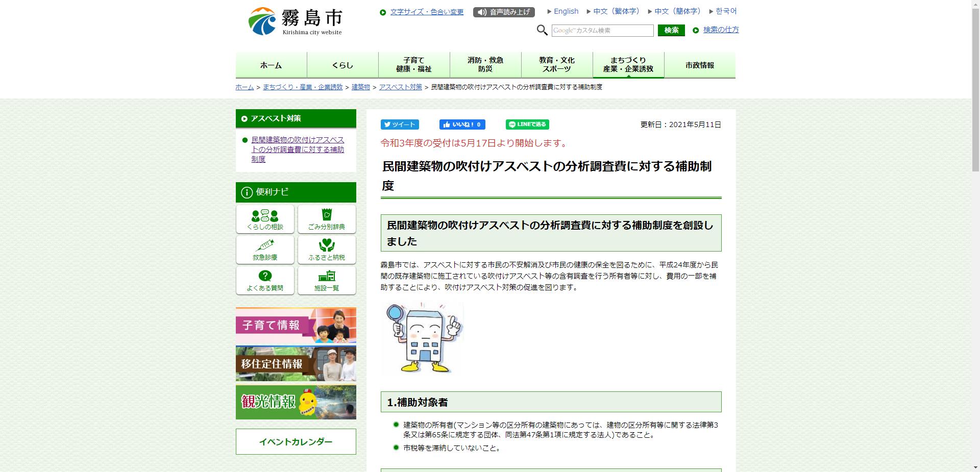Click inside the Google custom search field
Screen dimensions: 980x472
click(602, 31)
